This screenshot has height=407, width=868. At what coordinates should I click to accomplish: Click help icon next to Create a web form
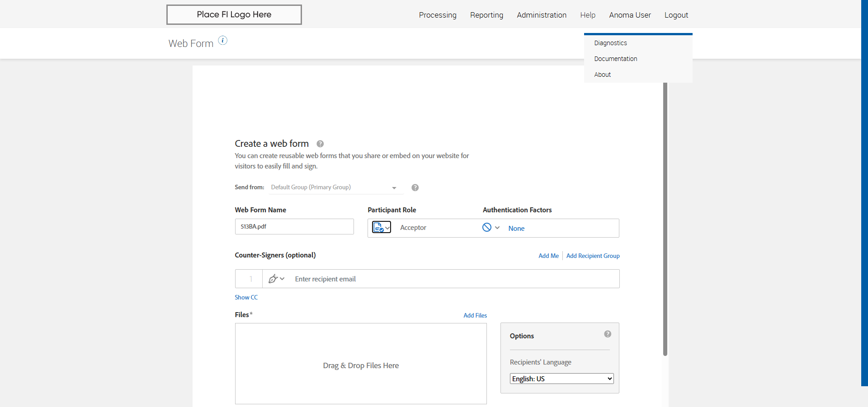(x=320, y=144)
